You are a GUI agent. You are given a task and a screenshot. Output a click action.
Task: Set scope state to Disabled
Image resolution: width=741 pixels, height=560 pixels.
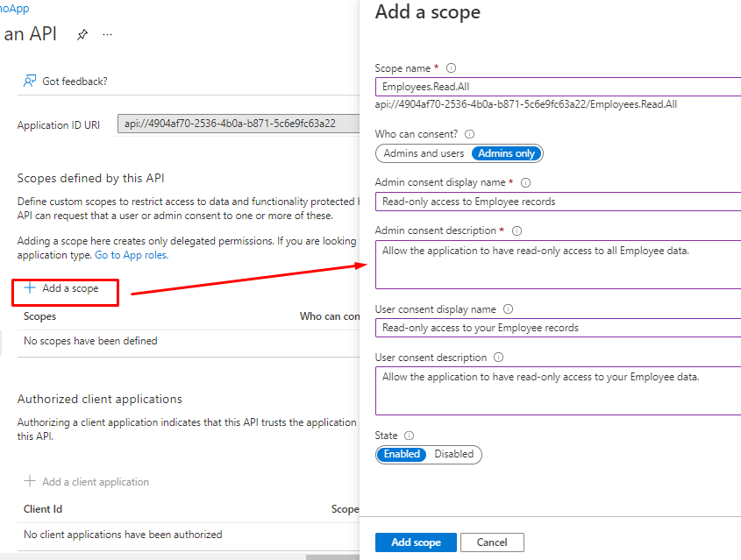(453, 454)
